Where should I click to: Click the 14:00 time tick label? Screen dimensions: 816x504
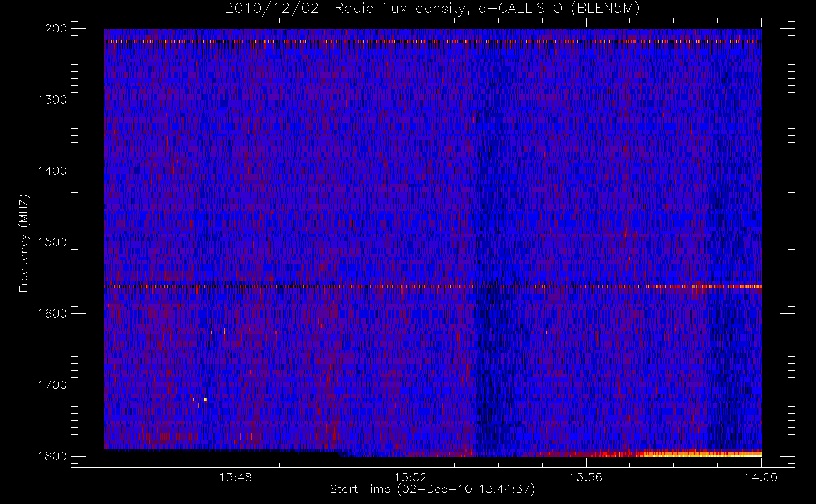(761, 477)
